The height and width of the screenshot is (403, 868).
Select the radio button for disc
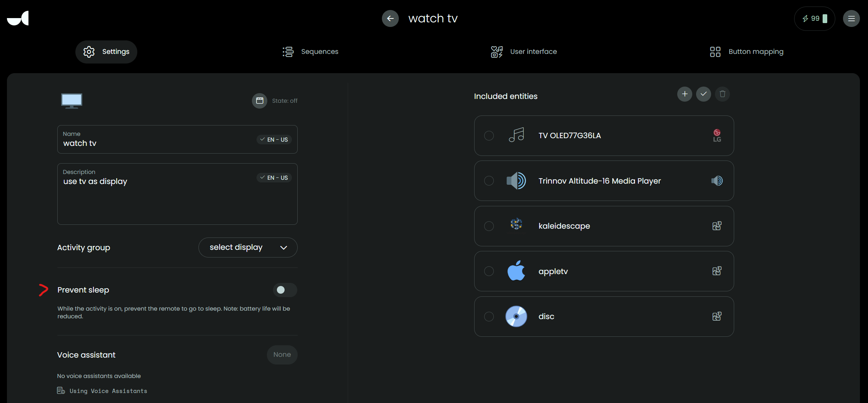point(489,316)
